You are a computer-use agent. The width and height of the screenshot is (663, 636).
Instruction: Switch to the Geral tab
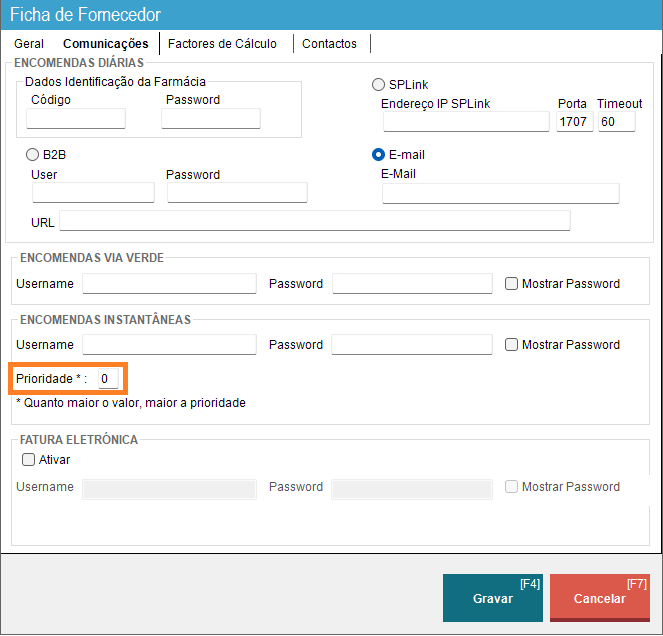pyautogui.click(x=29, y=44)
